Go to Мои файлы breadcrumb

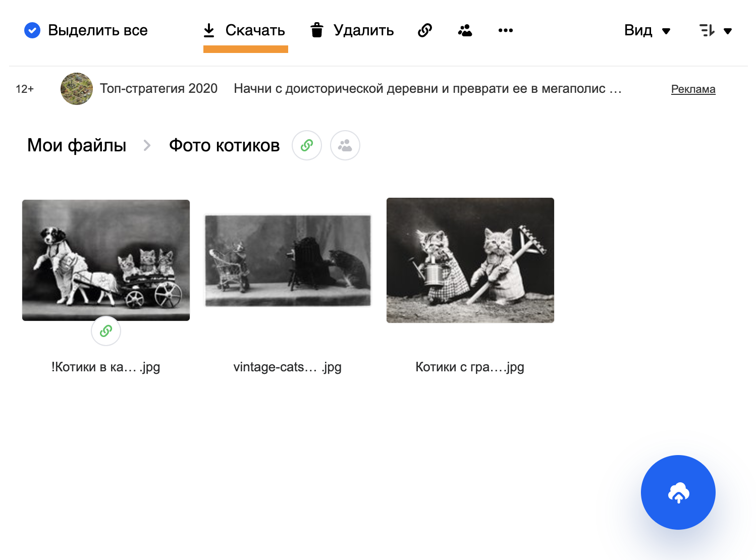point(77,145)
